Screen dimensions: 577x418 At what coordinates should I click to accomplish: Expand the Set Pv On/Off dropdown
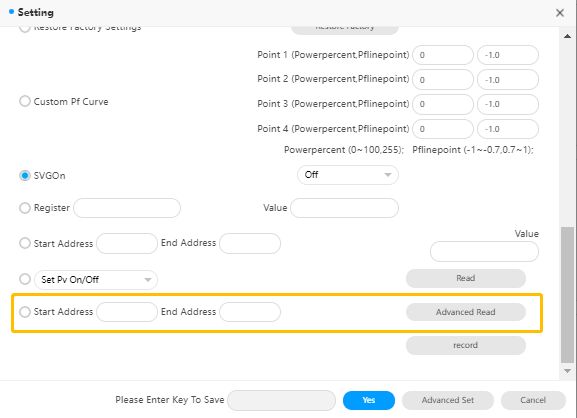pos(96,280)
